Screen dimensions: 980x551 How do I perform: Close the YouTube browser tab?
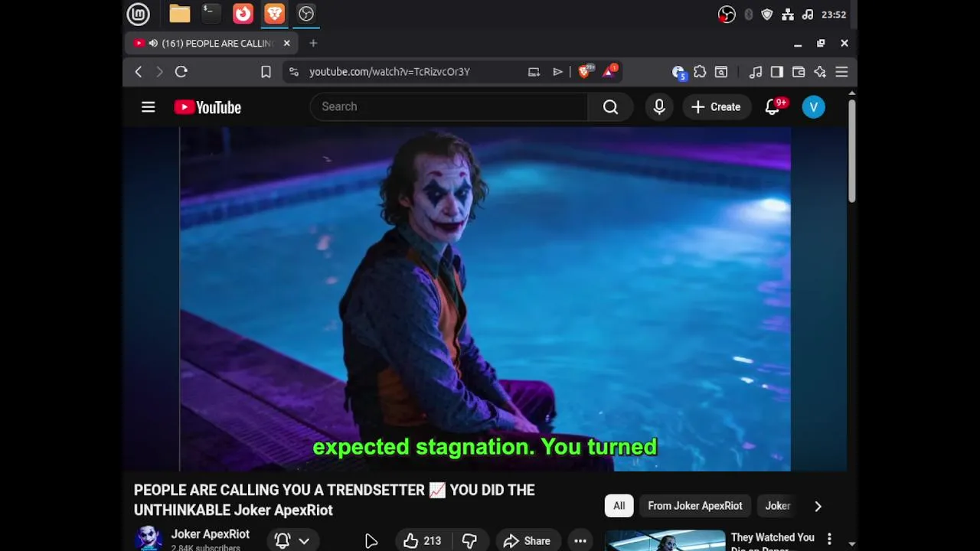click(286, 44)
